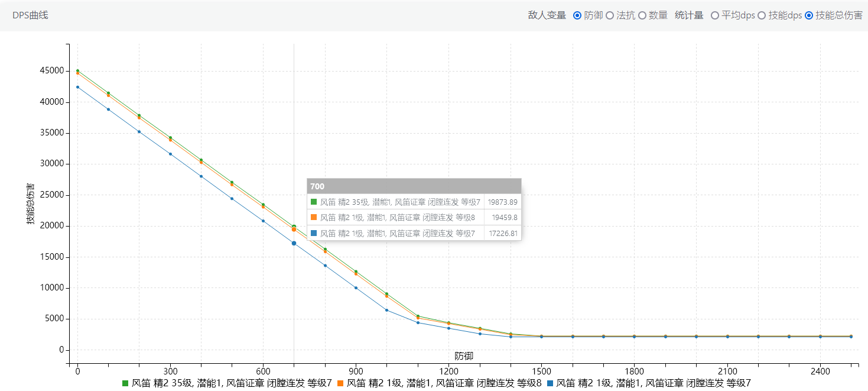Click the green legend square below the chart
The width and height of the screenshot is (868, 391).
(x=125, y=383)
